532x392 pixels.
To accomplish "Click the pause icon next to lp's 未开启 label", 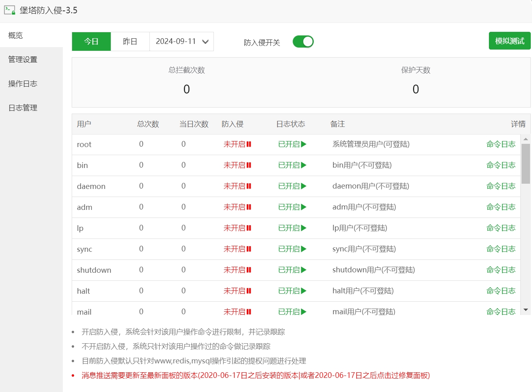I will point(249,228).
